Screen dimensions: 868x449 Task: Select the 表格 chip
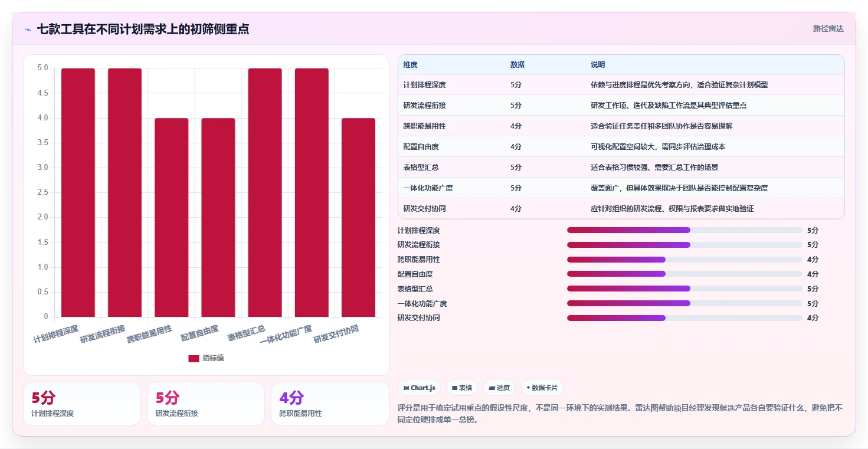pos(462,388)
